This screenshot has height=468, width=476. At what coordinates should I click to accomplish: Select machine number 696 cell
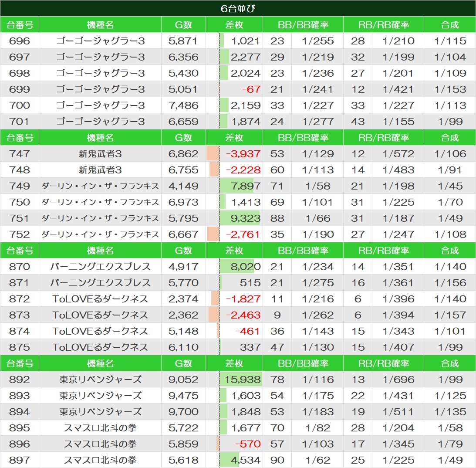pyautogui.click(x=20, y=41)
